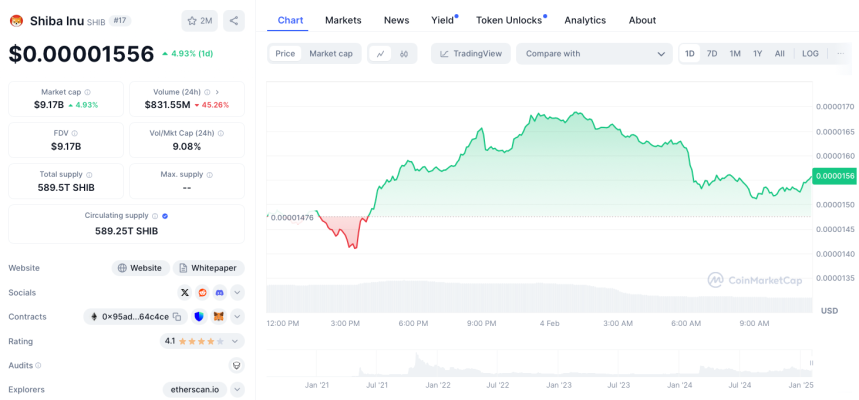Select 1M time range
The height and width of the screenshot is (400, 859).
(735, 54)
